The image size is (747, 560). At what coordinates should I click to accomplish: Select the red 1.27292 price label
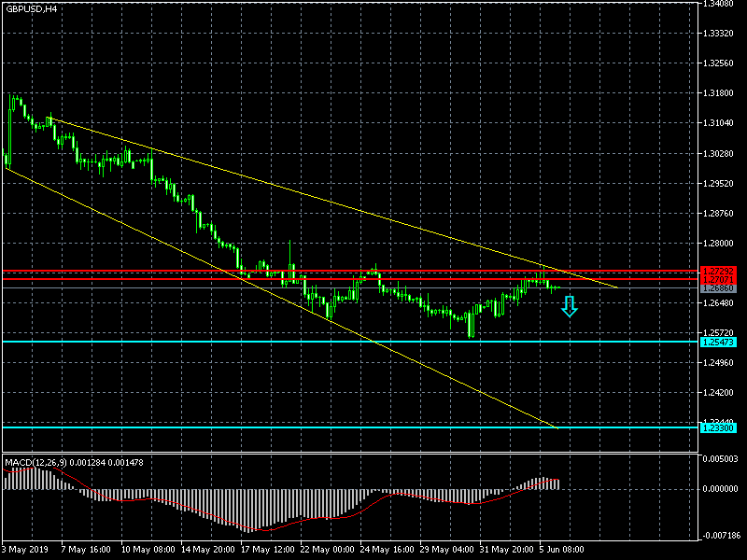tap(718, 272)
